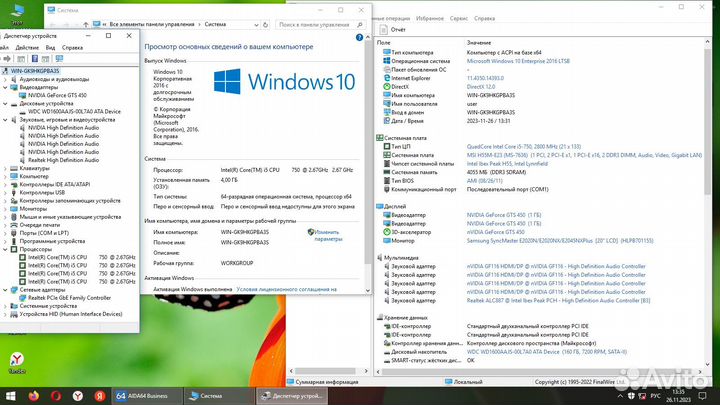Click Все элементы панели управления breadcrumb

[152, 24]
